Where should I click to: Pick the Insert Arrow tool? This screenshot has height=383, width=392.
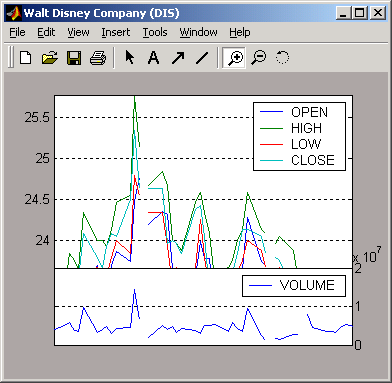point(178,58)
